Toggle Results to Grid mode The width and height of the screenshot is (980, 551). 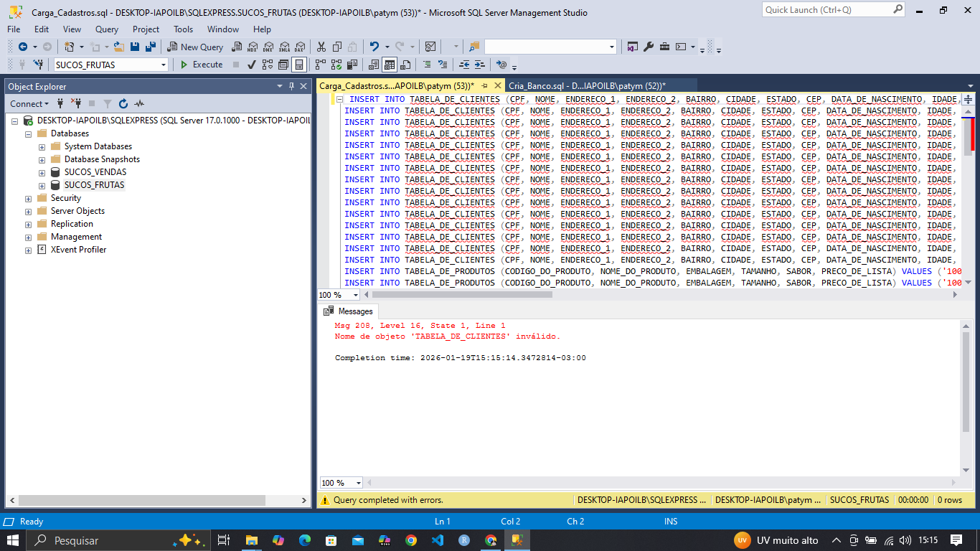click(x=389, y=65)
